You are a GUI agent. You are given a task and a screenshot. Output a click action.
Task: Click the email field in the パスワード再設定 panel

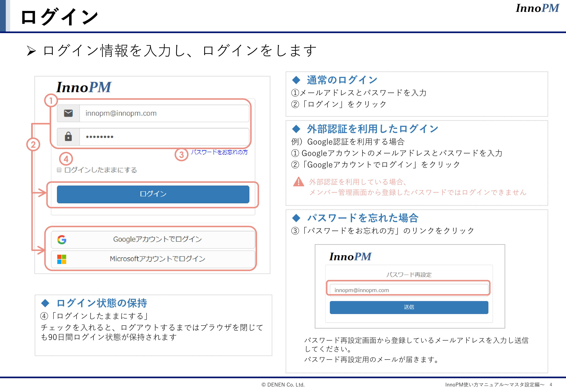click(409, 290)
